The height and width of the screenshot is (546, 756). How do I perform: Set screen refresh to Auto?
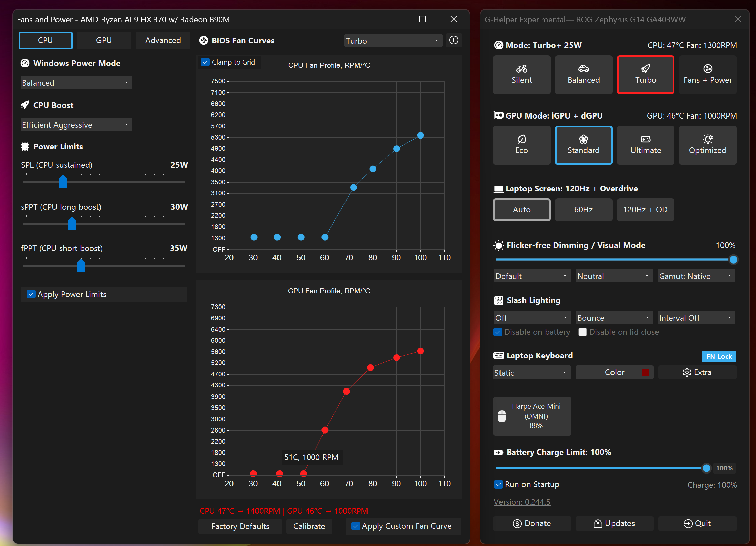point(521,210)
